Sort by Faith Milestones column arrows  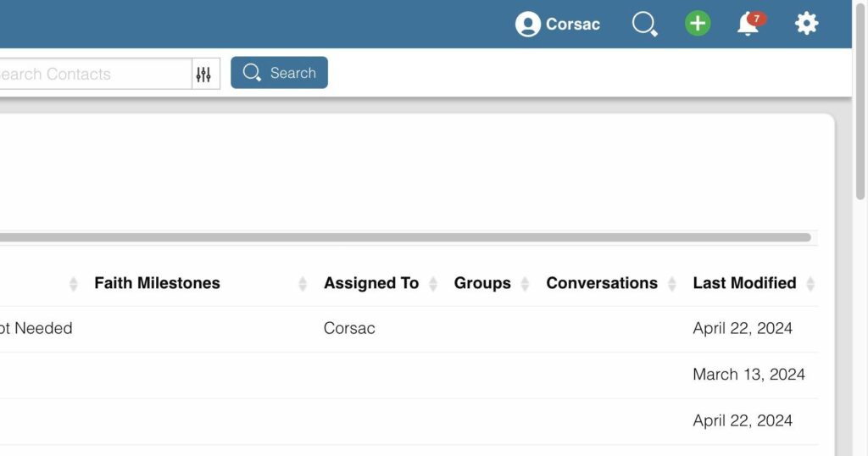[x=303, y=284]
